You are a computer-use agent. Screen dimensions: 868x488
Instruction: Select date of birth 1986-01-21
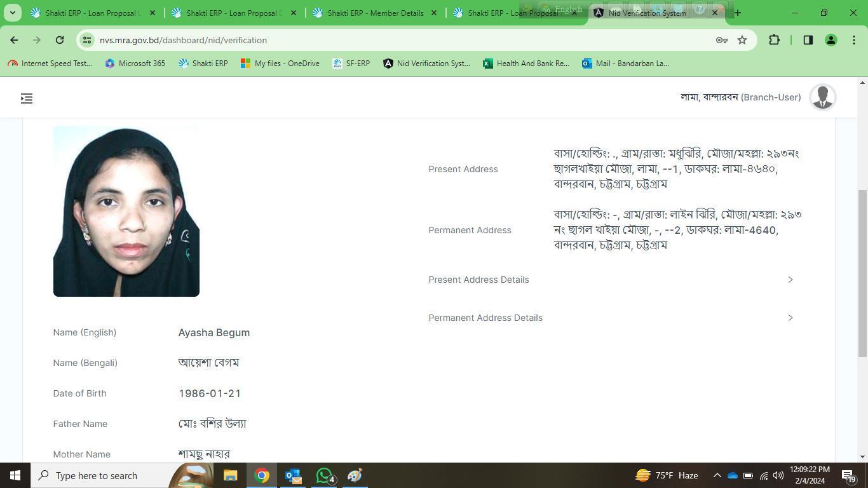pos(210,393)
